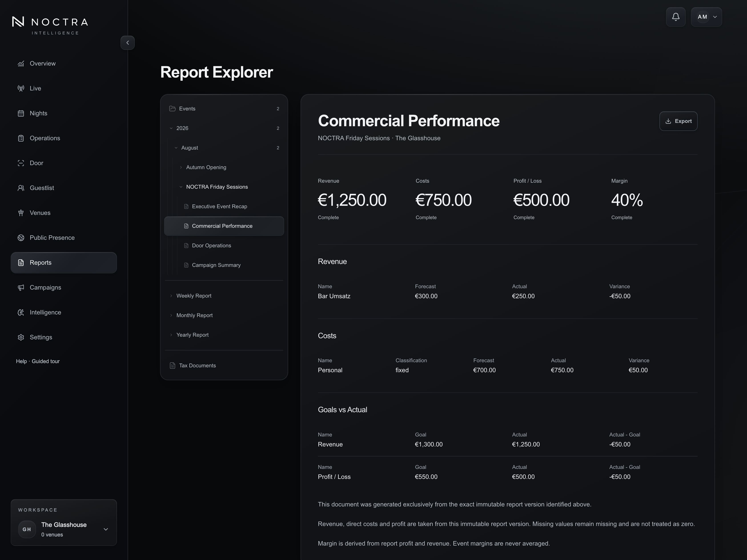
Task: Select the Commercial Performance tree item
Action: point(224,226)
